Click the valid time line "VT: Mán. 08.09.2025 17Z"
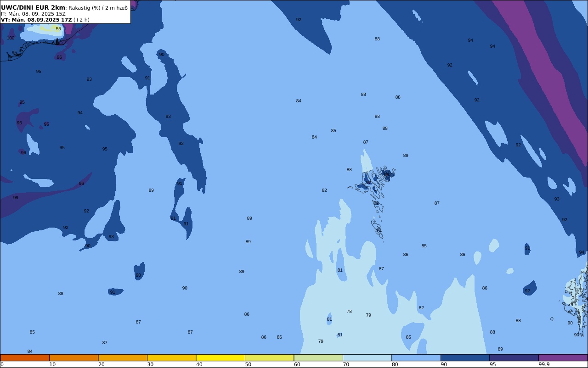This screenshot has width=588, height=368. [36, 20]
